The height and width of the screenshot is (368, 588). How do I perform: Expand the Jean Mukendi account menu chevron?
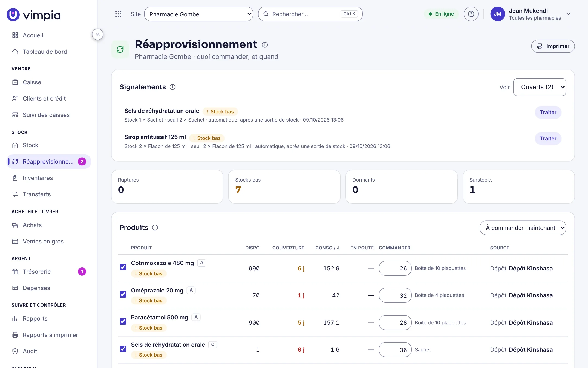tap(568, 14)
